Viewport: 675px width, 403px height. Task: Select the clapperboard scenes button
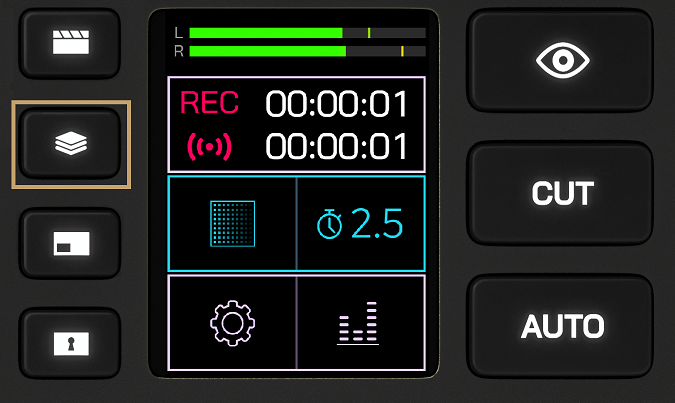coord(70,43)
